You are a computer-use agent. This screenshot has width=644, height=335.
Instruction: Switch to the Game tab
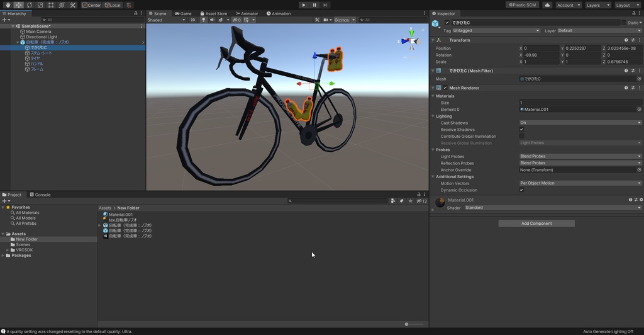pyautogui.click(x=183, y=14)
